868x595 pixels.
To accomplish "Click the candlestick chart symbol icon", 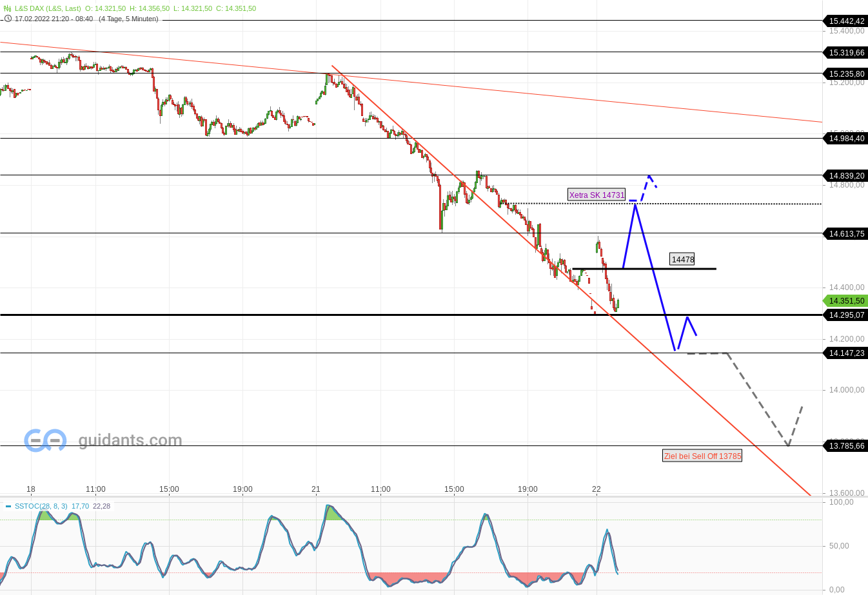I will coord(7,8).
